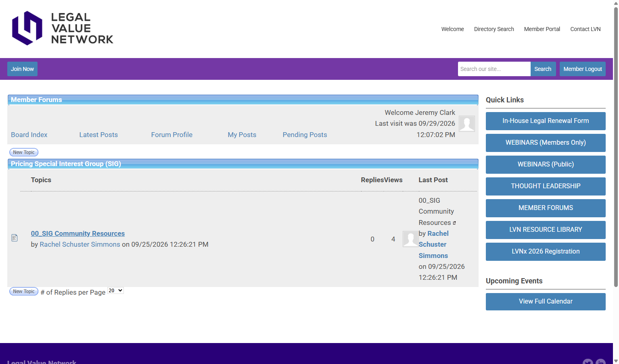619x364 pixels.
Task: View Latest Posts
Action: pyautogui.click(x=98, y=135)
